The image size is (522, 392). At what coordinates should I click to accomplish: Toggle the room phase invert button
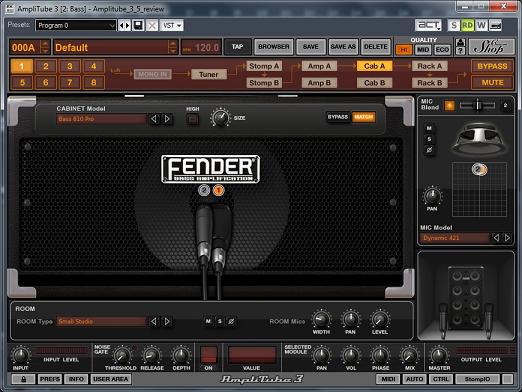coord(231,321)
